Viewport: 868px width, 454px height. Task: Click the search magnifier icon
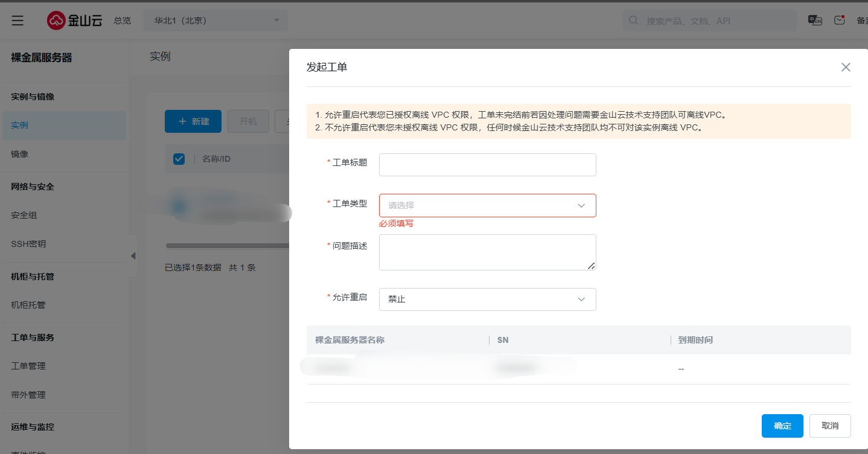click(634, 21)
